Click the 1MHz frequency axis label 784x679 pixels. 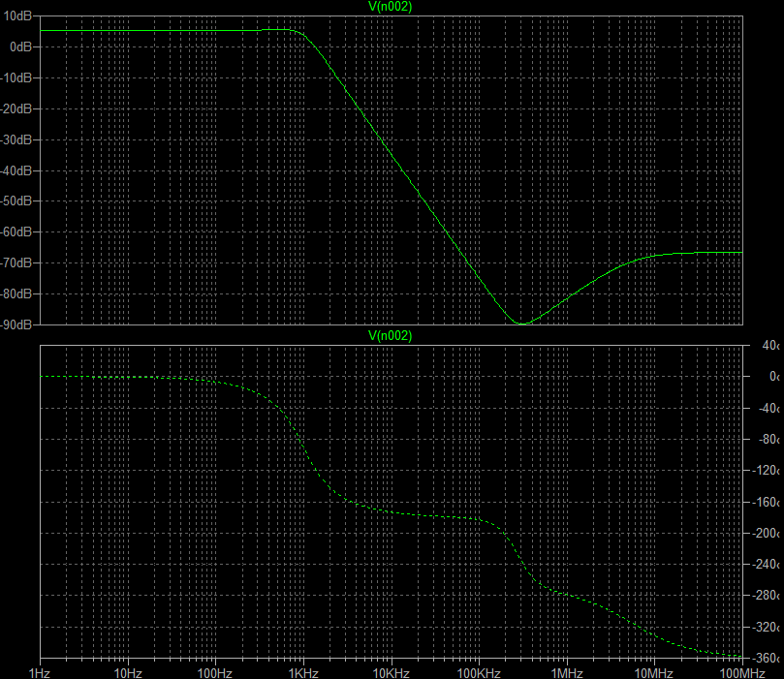pyautogui.click(x=566, y=672)
